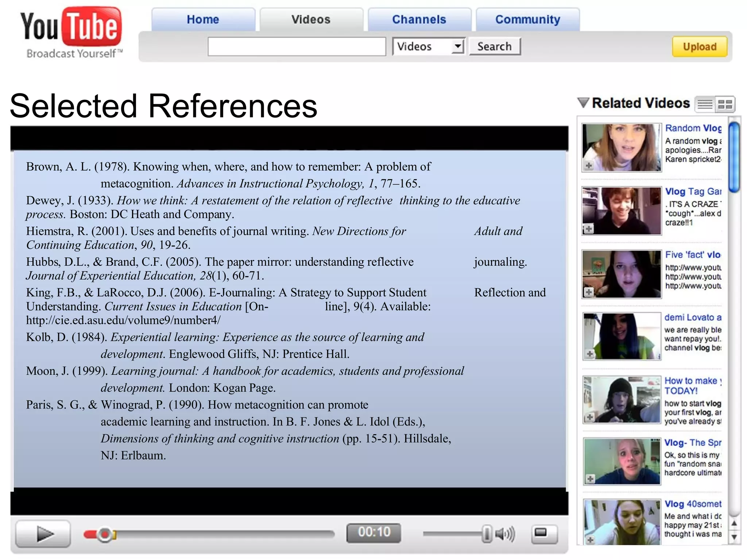This screenshot has width=747, height=560.
Task: Add demi Lovato video to queue
Action: [589, 354]
